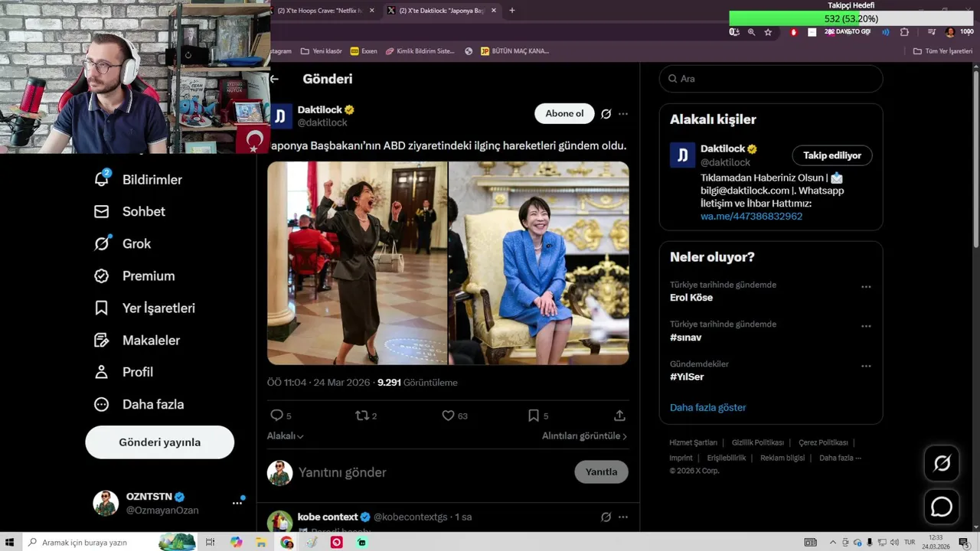Screen dimensions: 980x551
Task: Expand Alakalı replies sort dropdown
Action: tap(285, 435)
